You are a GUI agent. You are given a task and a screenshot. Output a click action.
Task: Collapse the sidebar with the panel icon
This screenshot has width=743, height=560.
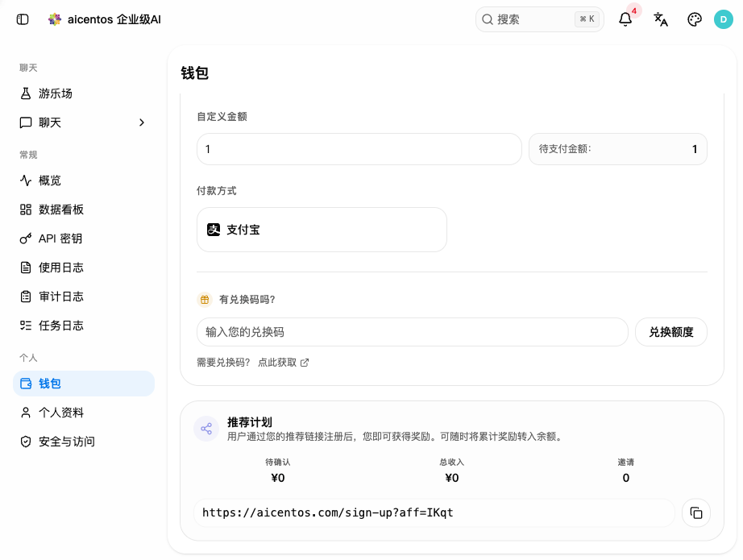click(x=23, y=19)
